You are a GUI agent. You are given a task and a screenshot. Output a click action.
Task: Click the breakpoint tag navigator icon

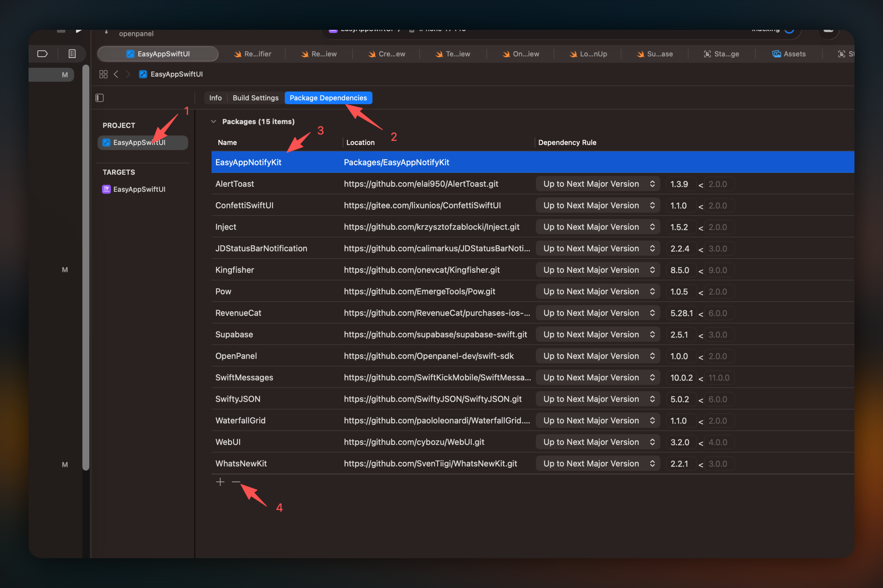point(42,54)
